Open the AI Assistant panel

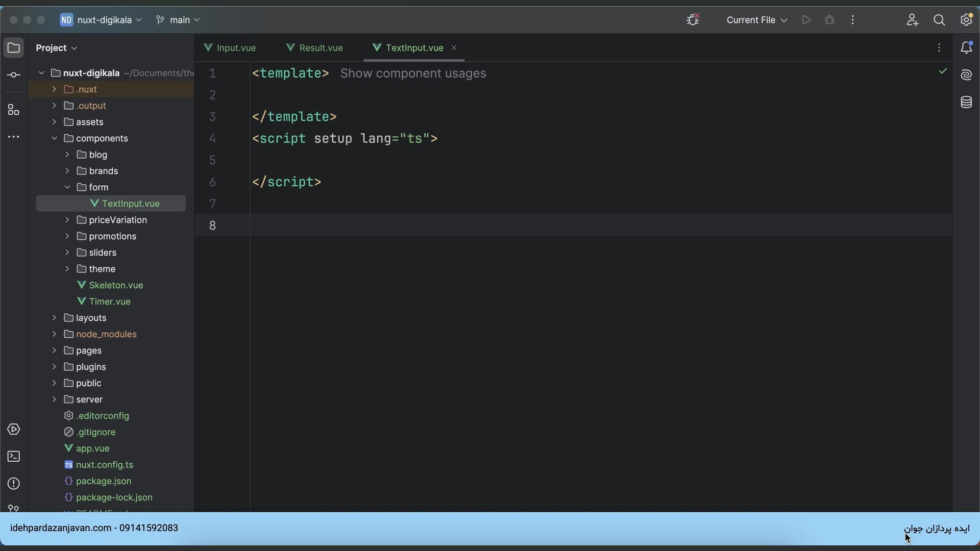pos(966,76)
